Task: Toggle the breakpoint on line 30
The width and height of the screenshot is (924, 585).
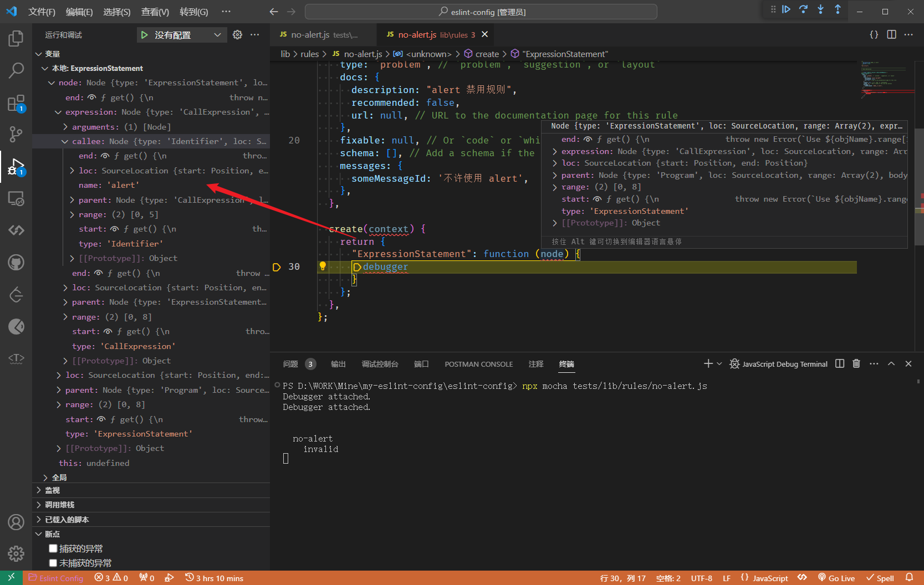Action: click(x=277, y=267)
